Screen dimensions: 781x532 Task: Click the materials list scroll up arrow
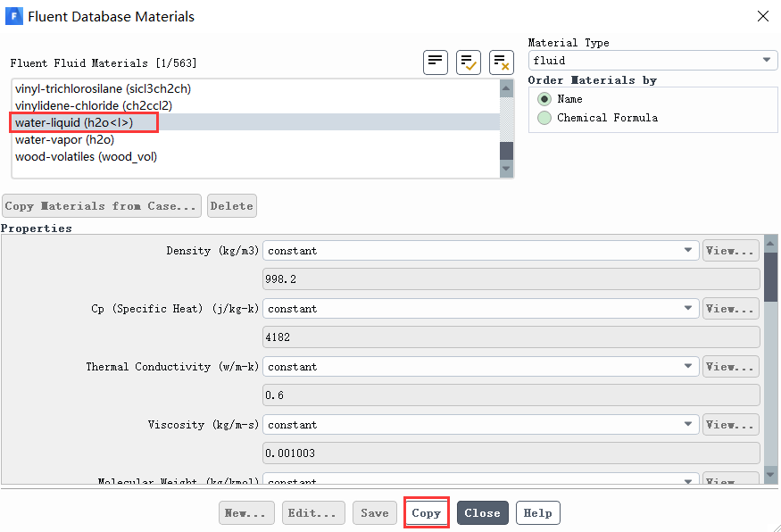[x=506, y=88]
